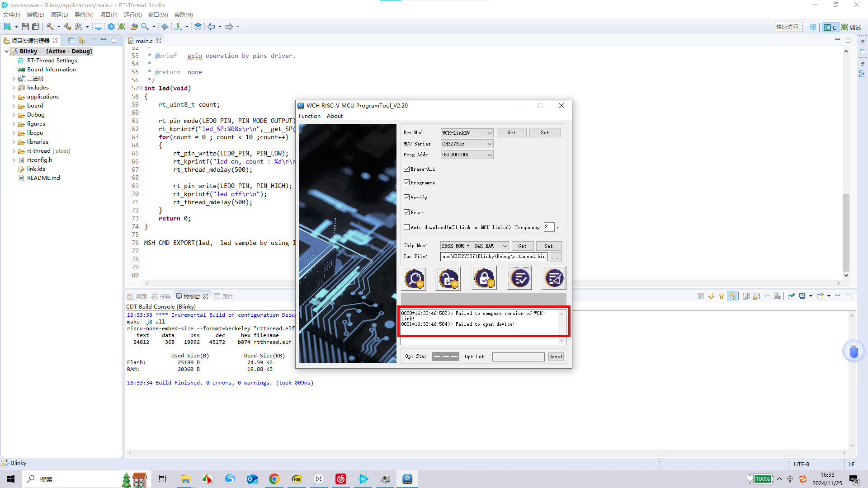Click the query chip info icon in ProgramTool
The image size is (868, 488).
click(x=414, y=278)
